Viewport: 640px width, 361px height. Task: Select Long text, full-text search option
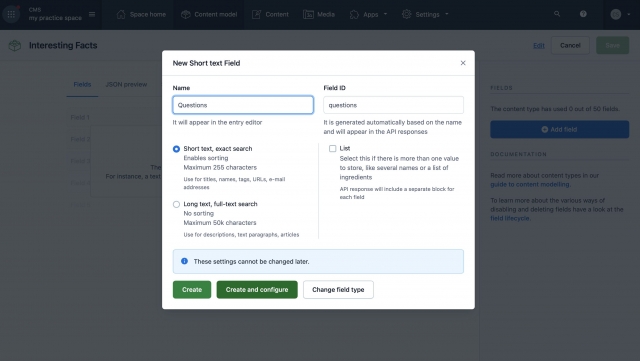click(176, 204)
